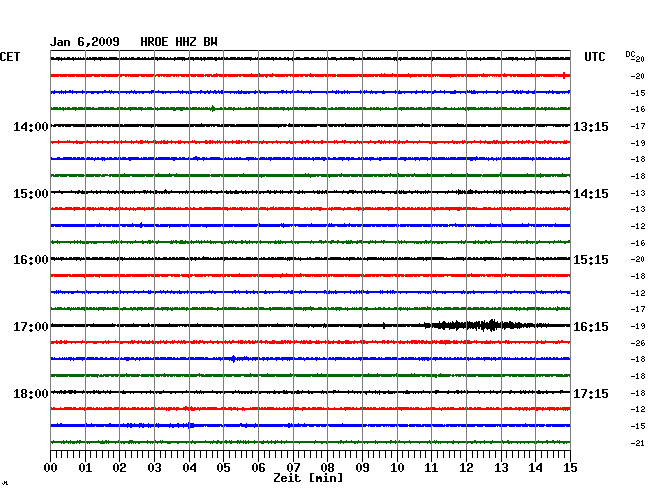
Task: Click the minute tick label '13'
Action: pyautogui.click(x=501, y=467)
